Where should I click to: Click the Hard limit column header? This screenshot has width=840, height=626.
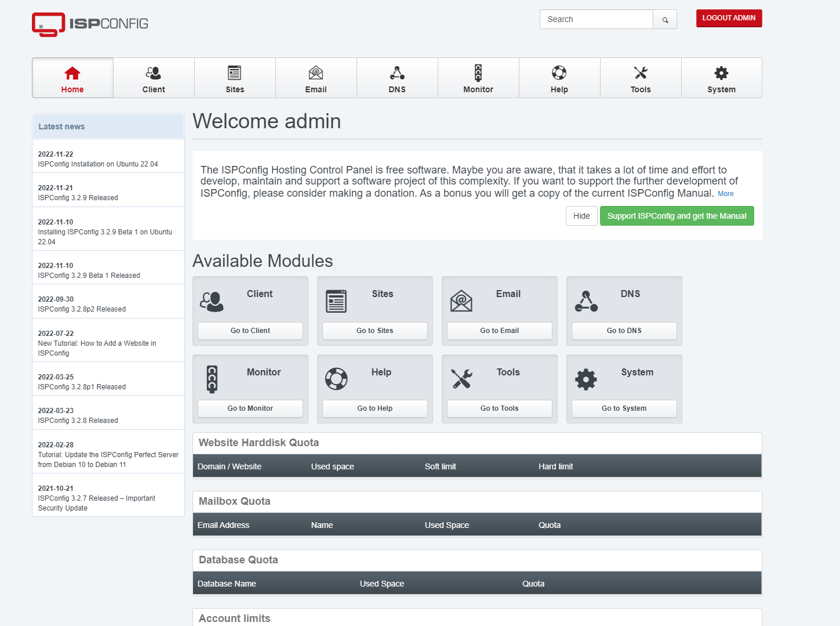(555, 466)
